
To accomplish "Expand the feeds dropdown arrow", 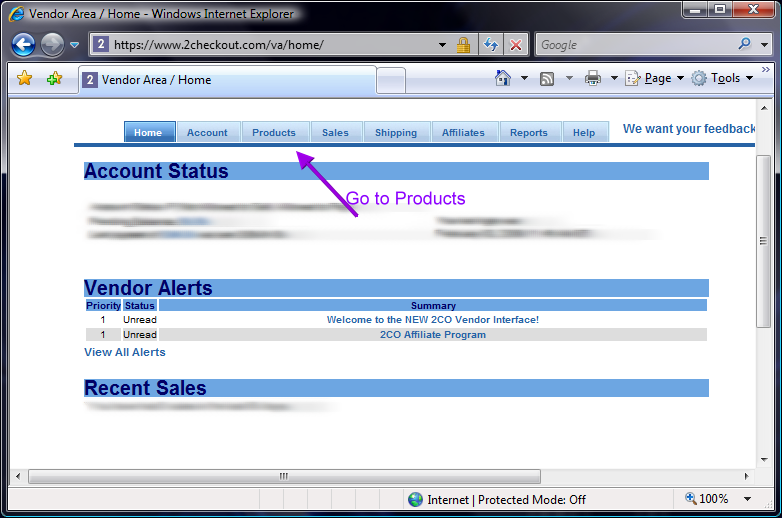I will click(569, 78).
